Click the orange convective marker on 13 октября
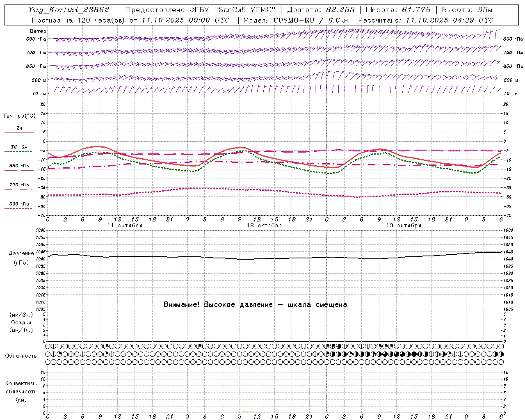 pyautogui.click(x=390, y=411)
